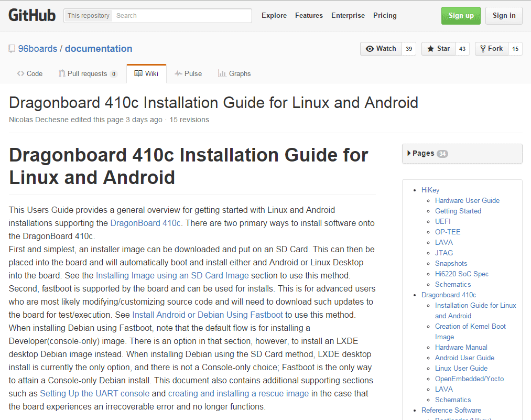Open the LAVA link under HiKey

click(444, 243)
